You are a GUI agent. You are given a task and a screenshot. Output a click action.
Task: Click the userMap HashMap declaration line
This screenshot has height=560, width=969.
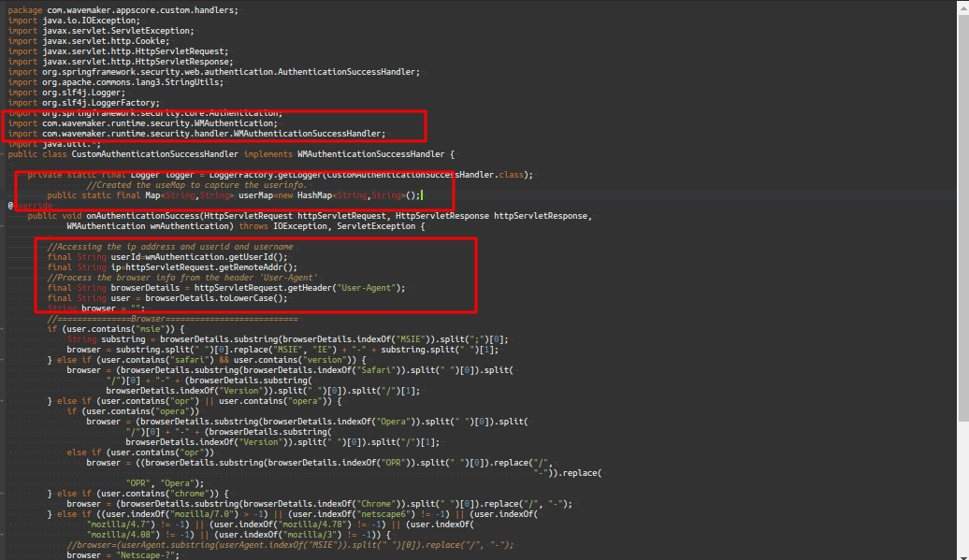click(x=234, y=195)
